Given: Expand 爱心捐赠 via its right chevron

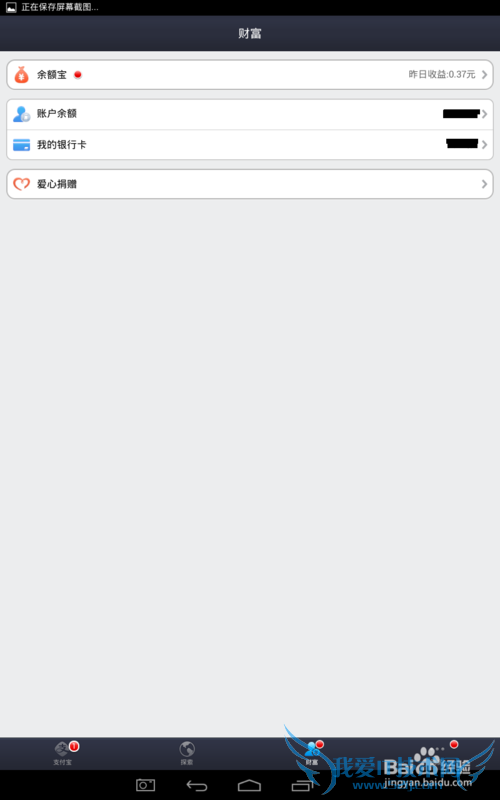Looking at the screenshot, I should 484,184.
